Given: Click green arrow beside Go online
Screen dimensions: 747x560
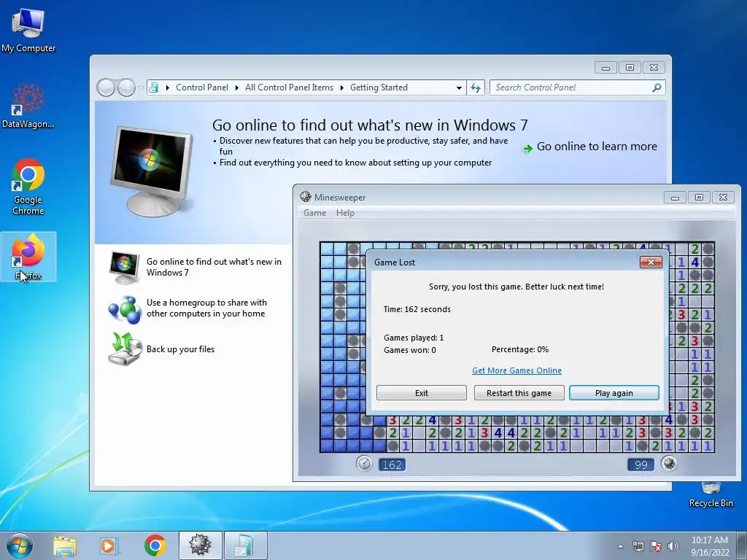Looking at the screenshot, I should (x=527, y=149).
